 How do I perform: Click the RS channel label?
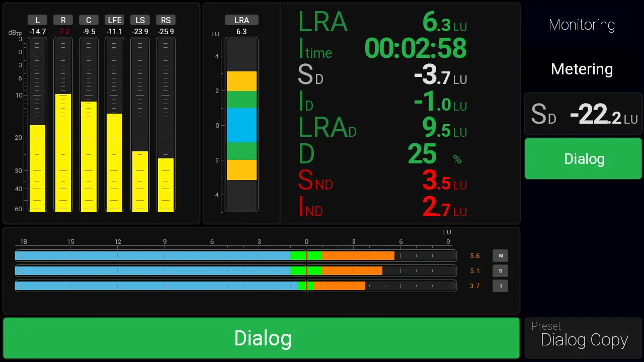click(166, 20)
